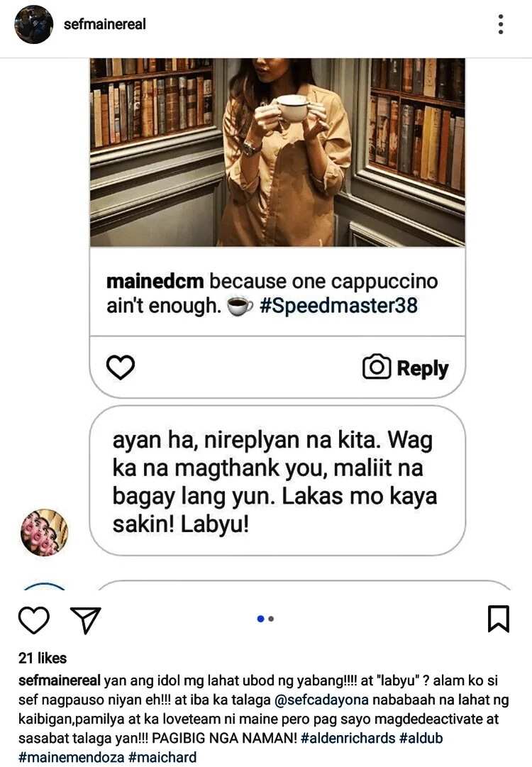532x767 pixels.
Task: Open the #aldub hashtag
Action: point(421,738)
